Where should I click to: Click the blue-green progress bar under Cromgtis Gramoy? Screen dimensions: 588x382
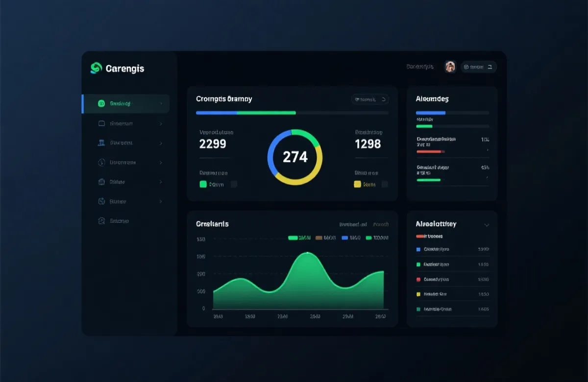tap(246, 113)
